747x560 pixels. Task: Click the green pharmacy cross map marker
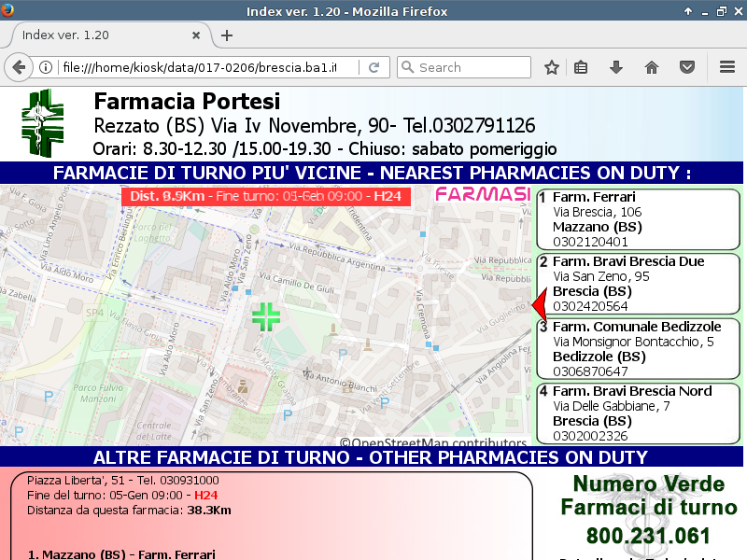click(266, 315)
